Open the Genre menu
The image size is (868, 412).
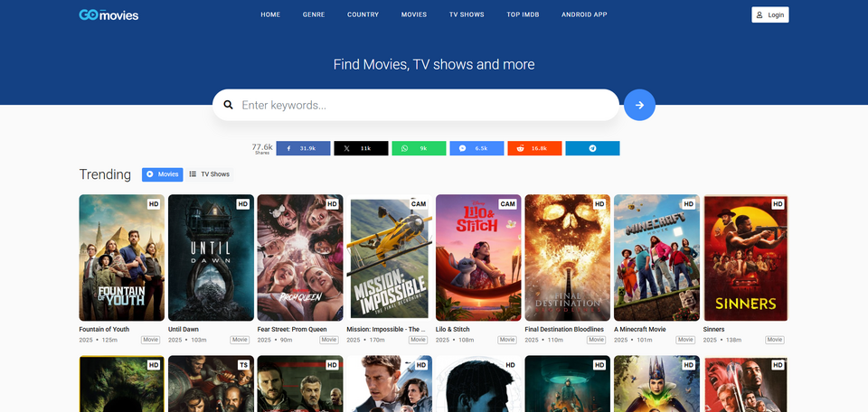point(314,15)
